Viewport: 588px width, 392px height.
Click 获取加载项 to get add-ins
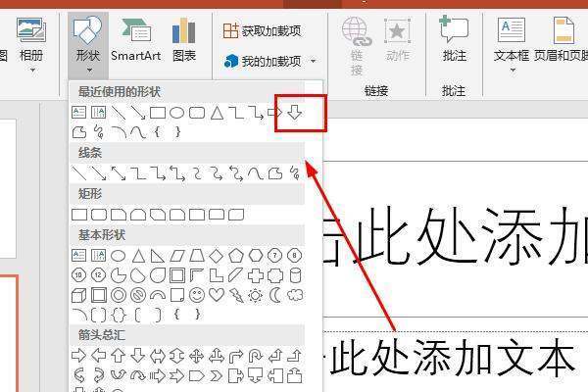pos(262,30)
